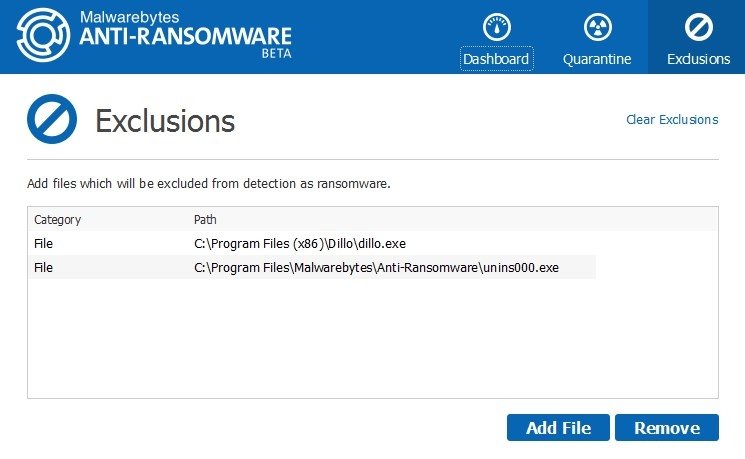Click the large blue Exclusions page icon

[52, 119]
